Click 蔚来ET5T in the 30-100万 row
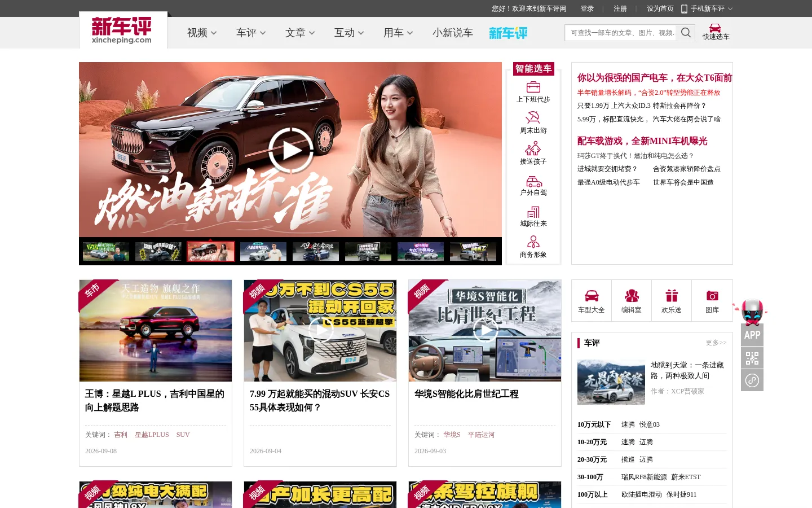Screen dimensions: 812x508 pos(686,477)
